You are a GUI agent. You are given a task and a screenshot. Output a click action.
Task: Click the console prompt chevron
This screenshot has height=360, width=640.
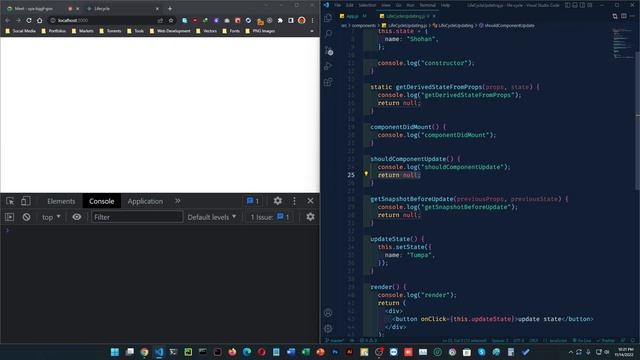click(7, 231)
